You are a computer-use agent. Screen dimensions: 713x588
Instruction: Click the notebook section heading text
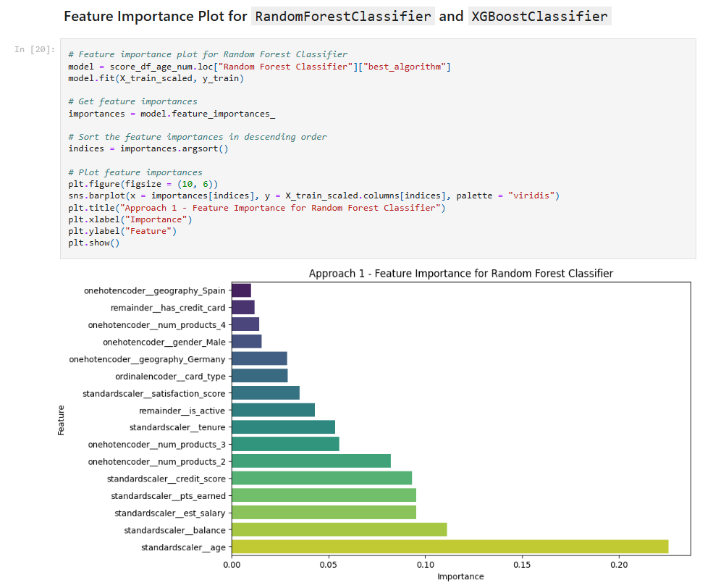(x=336, y=17)
